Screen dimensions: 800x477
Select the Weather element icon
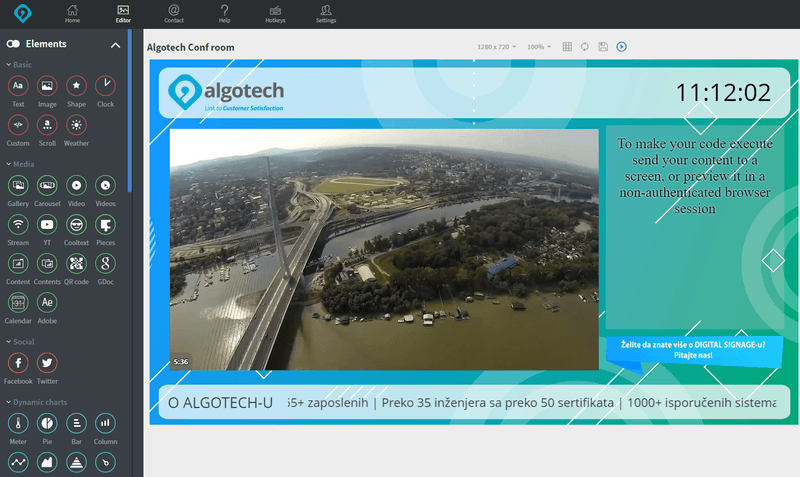(76, 125)
